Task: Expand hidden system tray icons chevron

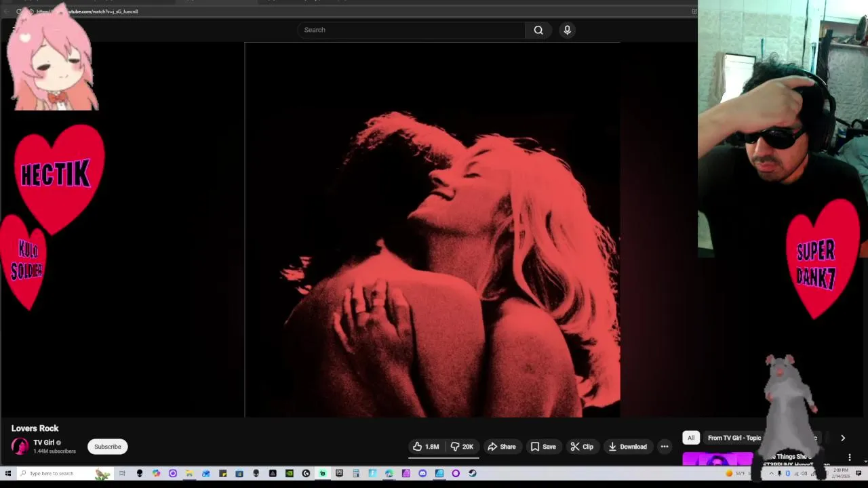Action: pos(771,474)
